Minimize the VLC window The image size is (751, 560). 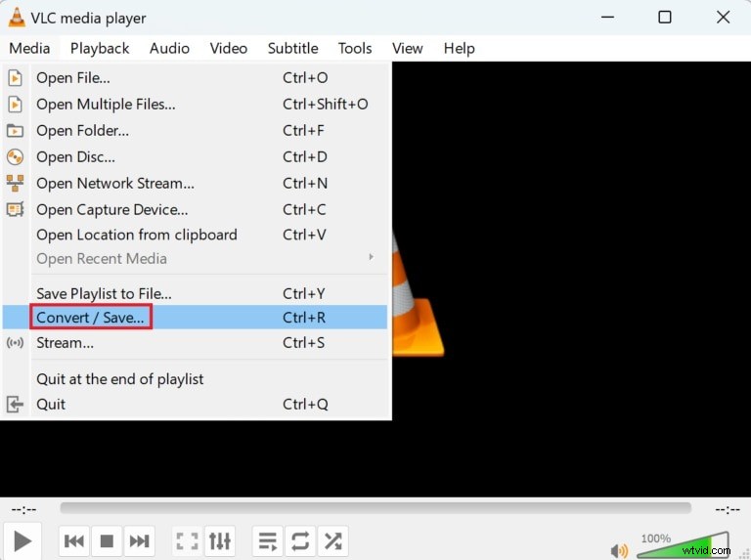608,18
